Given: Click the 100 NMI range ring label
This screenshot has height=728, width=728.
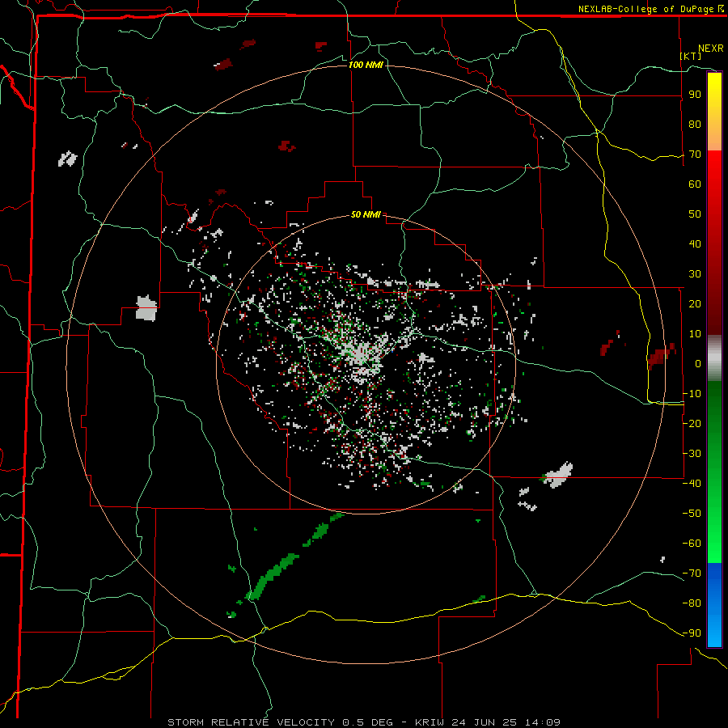Looking at the screenshot, I should coord(366,65).
